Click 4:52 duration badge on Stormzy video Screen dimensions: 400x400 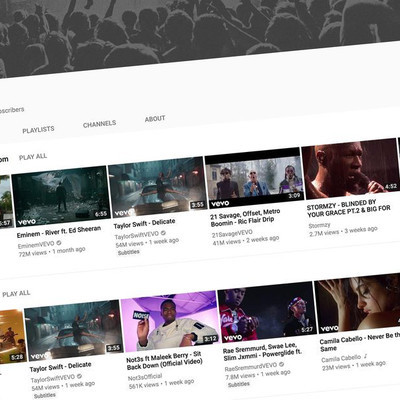(391, 186)
